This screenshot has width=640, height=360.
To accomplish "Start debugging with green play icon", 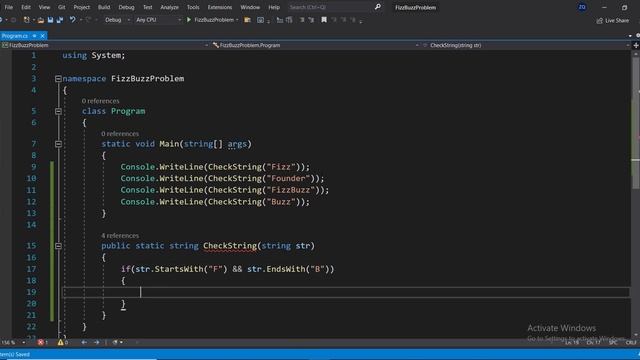I will click(189, 20).
